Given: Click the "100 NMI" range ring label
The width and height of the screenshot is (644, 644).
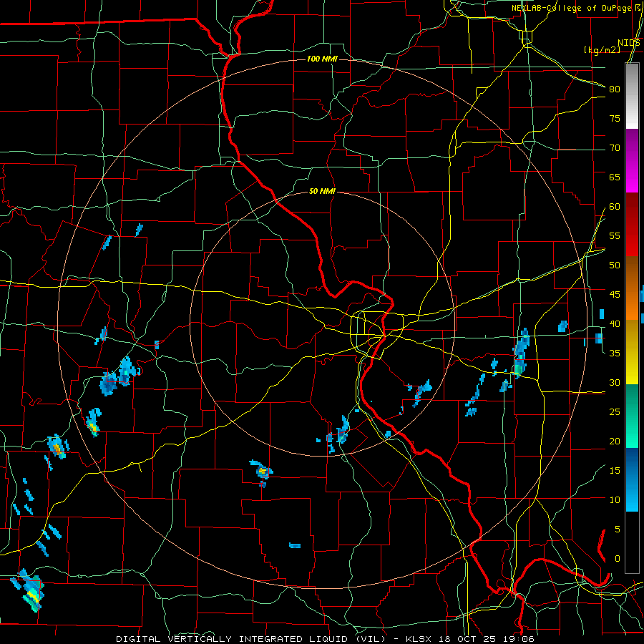Looking at the screenshot, I should point(323,59).
